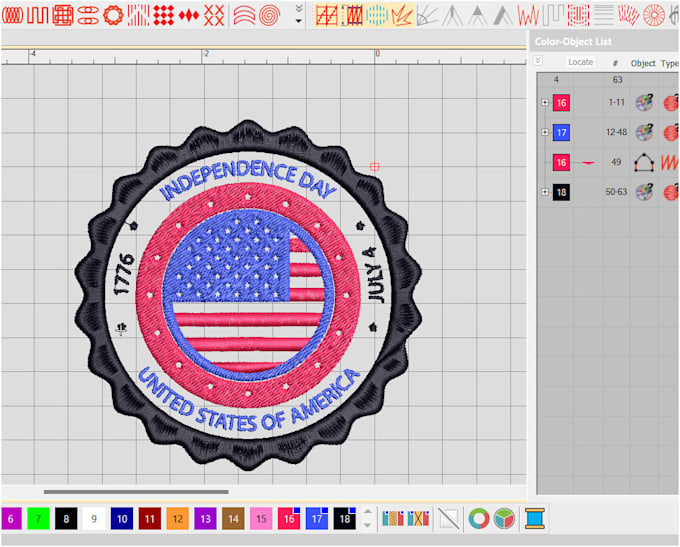Select color swatch 18 in bottom palette
The height and width of the screenshot is (547, 680).
coord(345,518)
